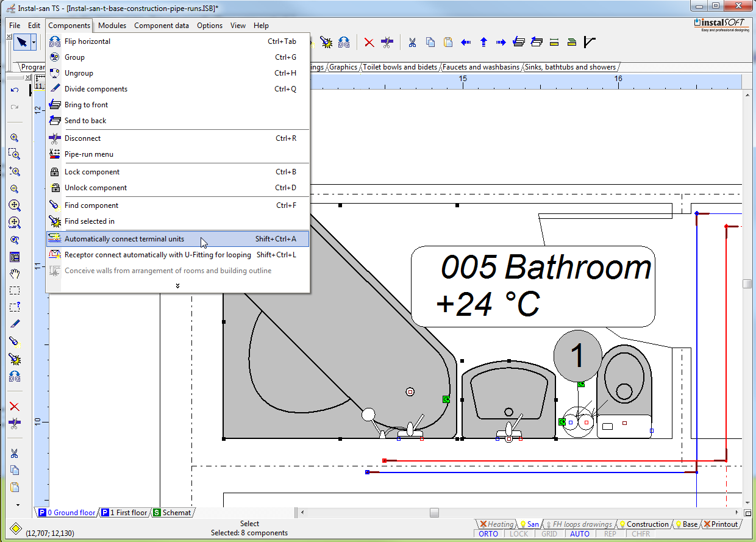Click the undo arrow in left toolbar
Image resolution: width=756 pixels, height=542 pixels.
pos(15,90)
